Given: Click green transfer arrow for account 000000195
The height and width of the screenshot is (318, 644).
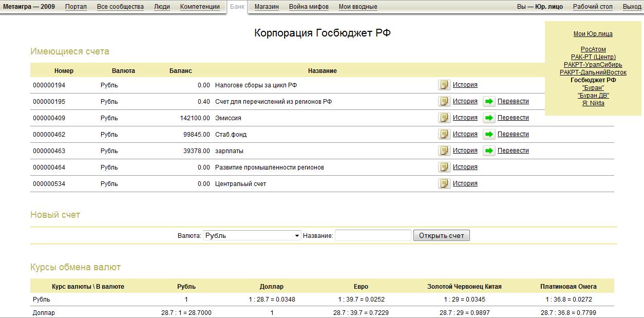Looking at the screenshot, I should click(489, 101).
